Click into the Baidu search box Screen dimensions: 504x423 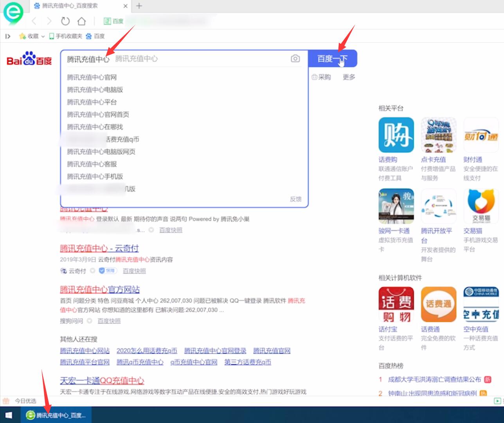(178, 59)
